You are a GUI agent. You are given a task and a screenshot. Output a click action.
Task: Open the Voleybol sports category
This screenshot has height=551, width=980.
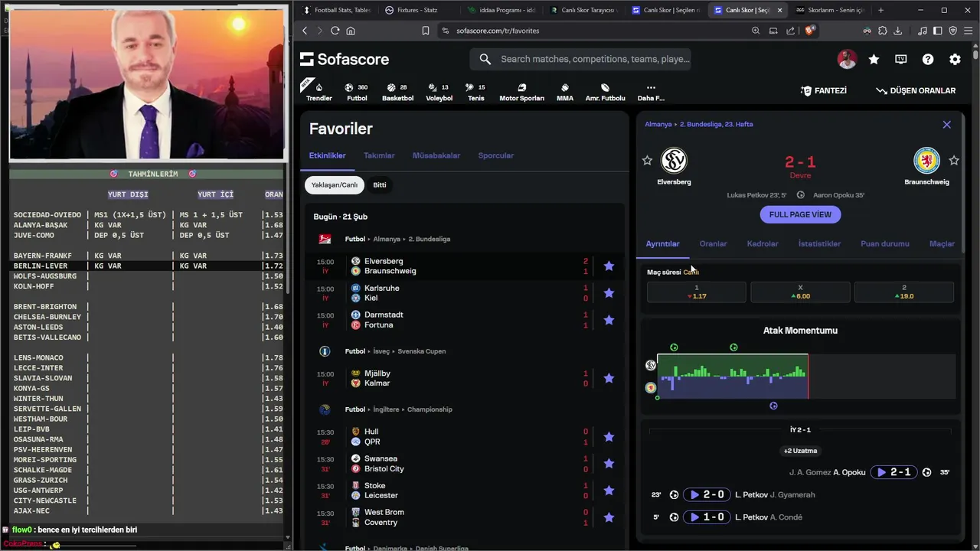point(439,91)
